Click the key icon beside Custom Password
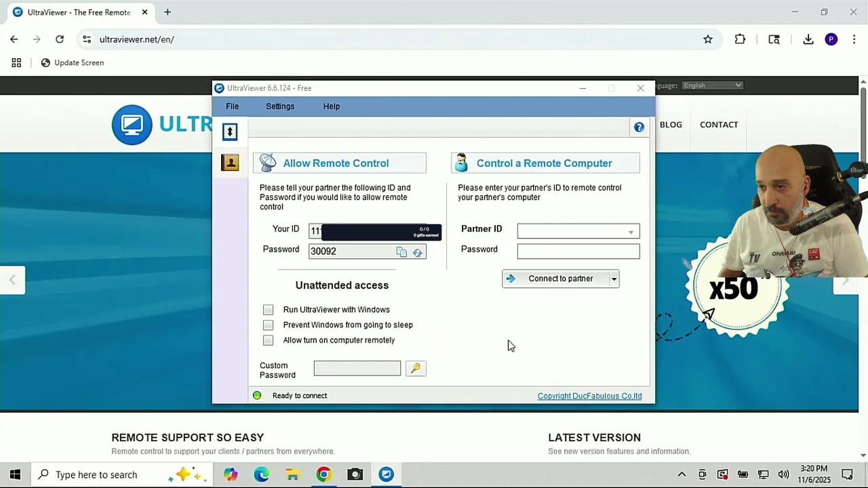 [416, 368]
